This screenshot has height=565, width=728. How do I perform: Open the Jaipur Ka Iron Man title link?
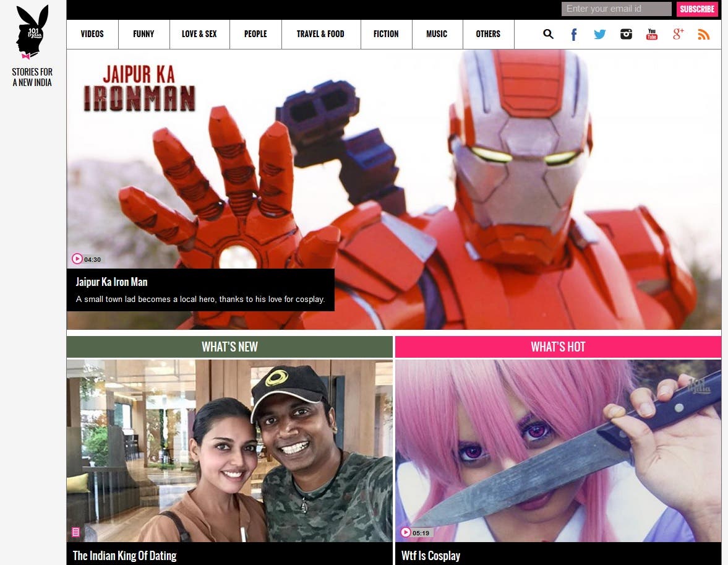click(111, 282)
